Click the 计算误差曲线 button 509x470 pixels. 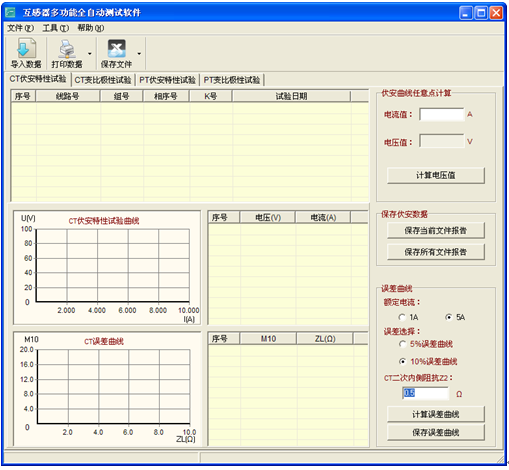click(x=436, y=414)
